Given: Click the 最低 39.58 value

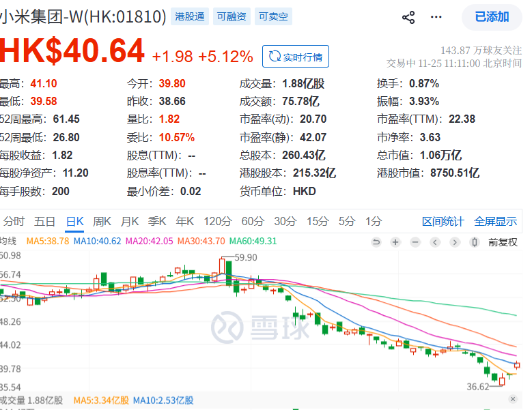Looking at the screenshot, I should [x=44, y=101].
